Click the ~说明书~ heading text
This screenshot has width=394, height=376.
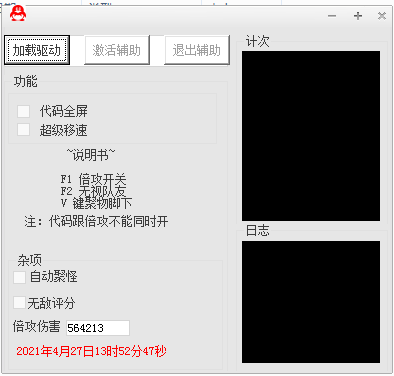click(x=91, y=155)
